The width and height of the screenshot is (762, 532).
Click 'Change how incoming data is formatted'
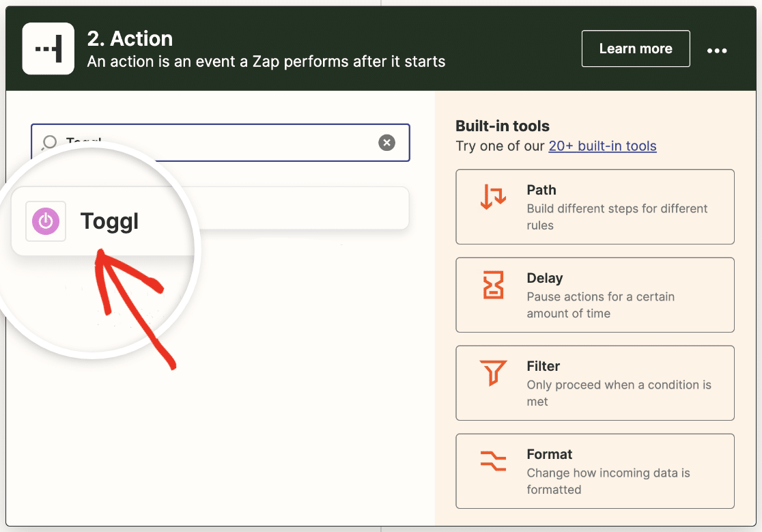click(x=608, y=481)
